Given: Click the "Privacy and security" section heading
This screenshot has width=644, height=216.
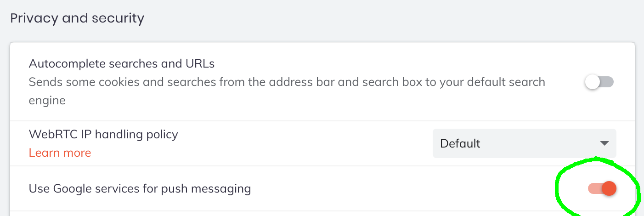Looking at the screenshot, I should tap(77, 18).
